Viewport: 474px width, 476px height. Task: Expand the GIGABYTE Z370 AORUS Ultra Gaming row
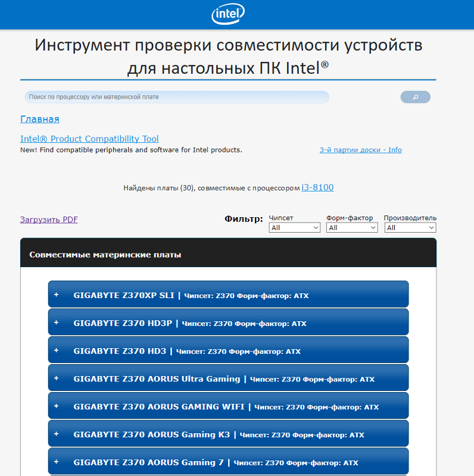pyautogui.click(x=228, y=378)
